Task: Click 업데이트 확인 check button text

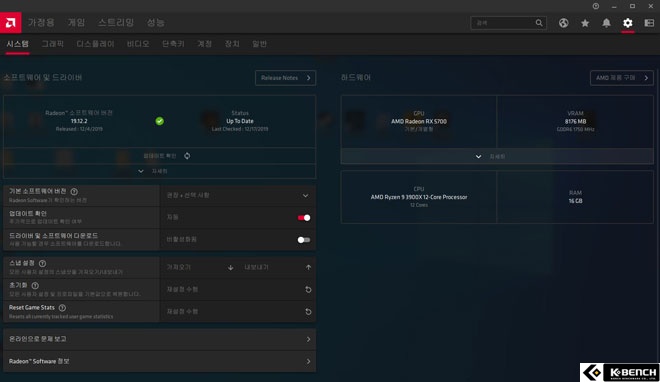Action: 160,156
